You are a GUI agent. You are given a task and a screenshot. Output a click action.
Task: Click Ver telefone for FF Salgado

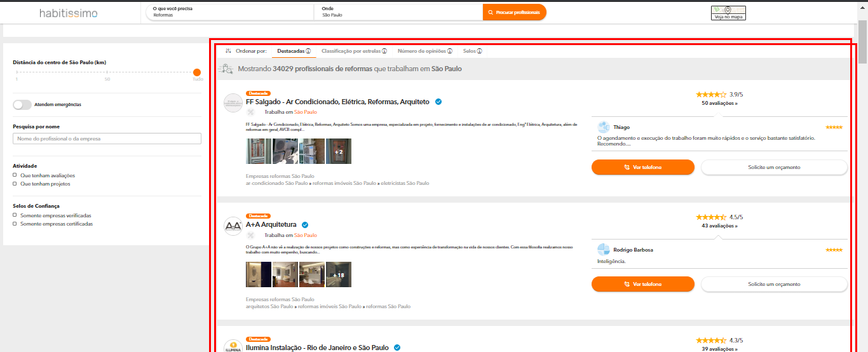pyautogui.click(x=643, y=167)
